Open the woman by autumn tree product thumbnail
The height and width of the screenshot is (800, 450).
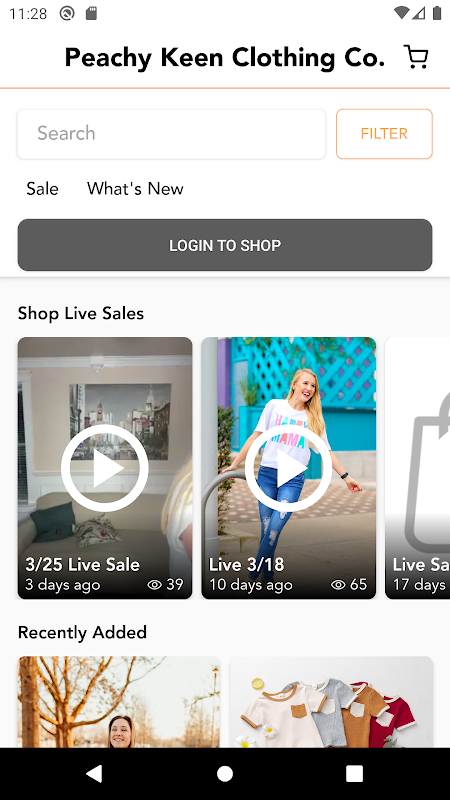(x=119, y=702)
